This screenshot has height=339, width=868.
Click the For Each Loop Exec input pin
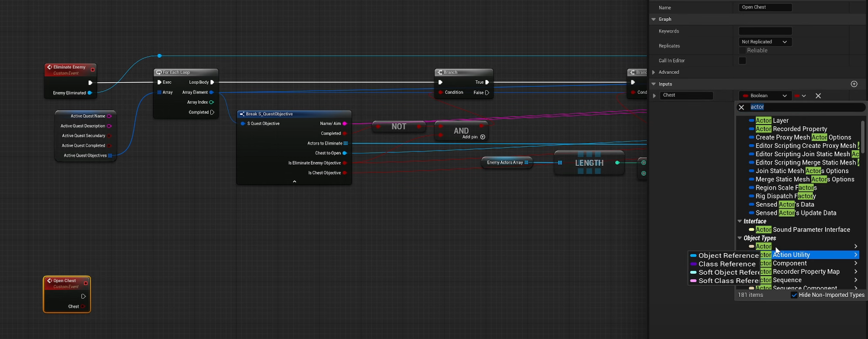pyautogui.click(x=160, y=82)
